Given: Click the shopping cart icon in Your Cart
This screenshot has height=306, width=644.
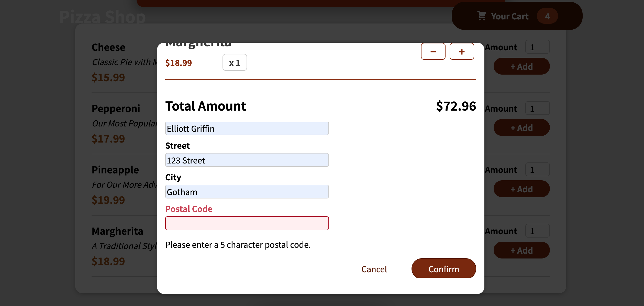Looking at the screenshot, I should (x=482, y=16).
